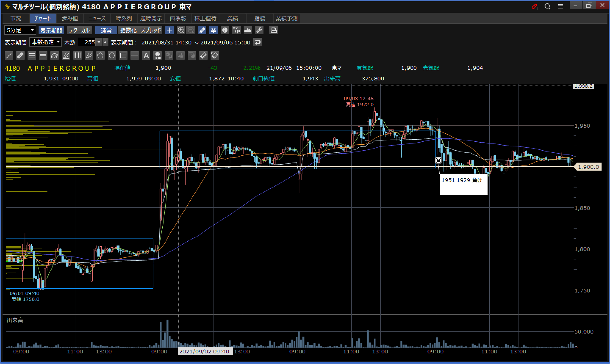
Task: Switch to the ニュース tab
Action: [97, 18]
